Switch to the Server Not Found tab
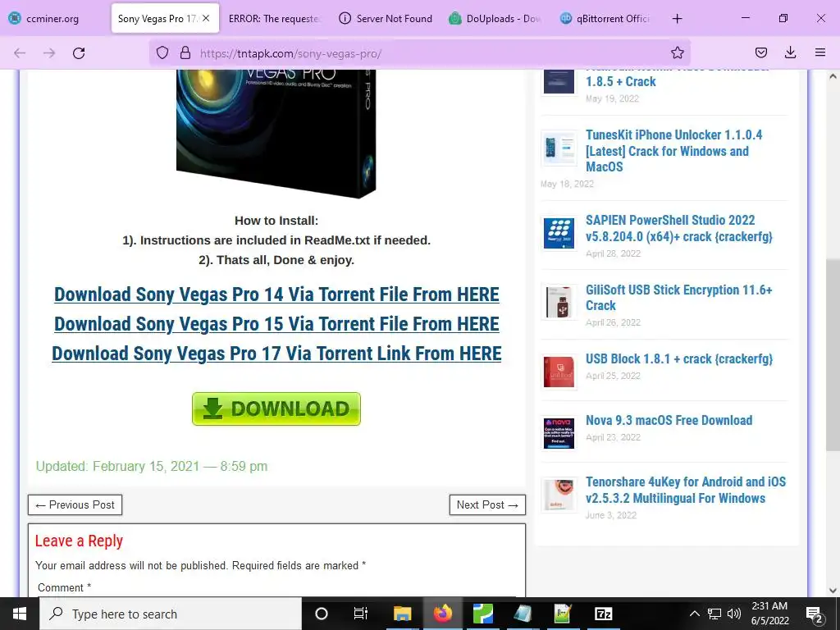 386,19
